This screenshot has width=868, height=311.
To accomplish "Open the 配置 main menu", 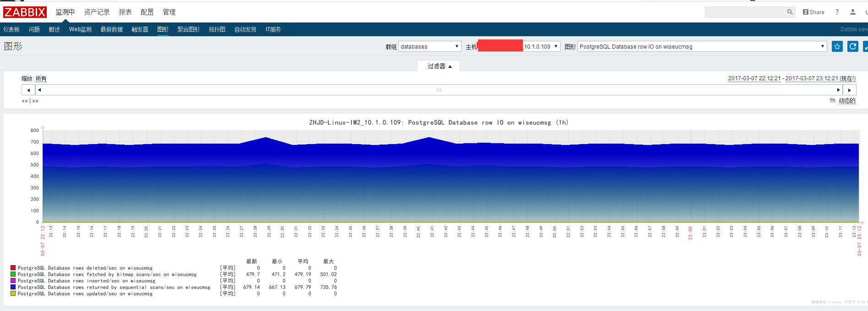I will click(147, 12).
